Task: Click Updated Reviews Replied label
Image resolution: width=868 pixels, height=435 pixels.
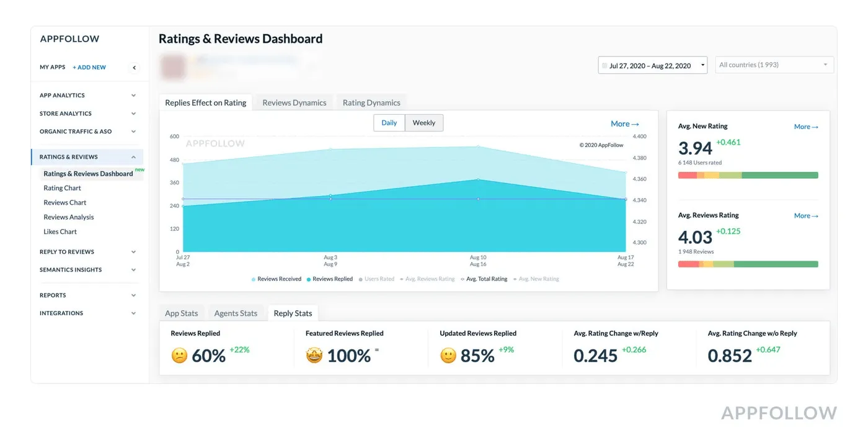Action: coord(478,333)
